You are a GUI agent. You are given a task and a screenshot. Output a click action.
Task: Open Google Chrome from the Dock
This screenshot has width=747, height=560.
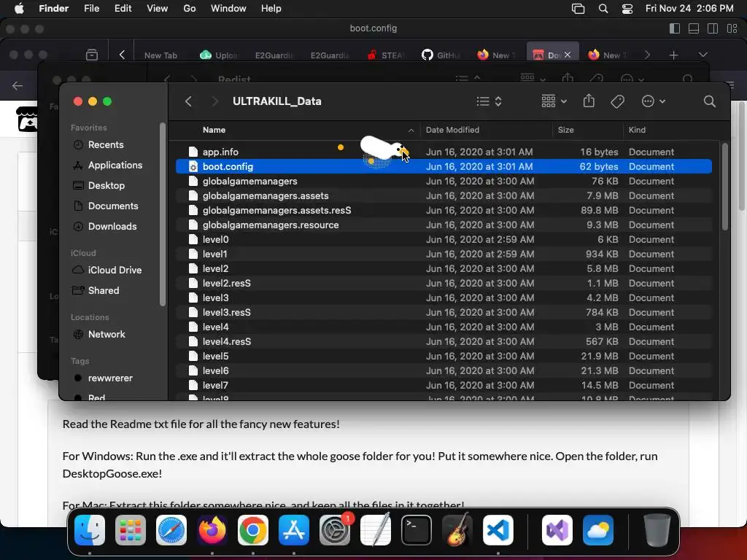coord(253,530)
